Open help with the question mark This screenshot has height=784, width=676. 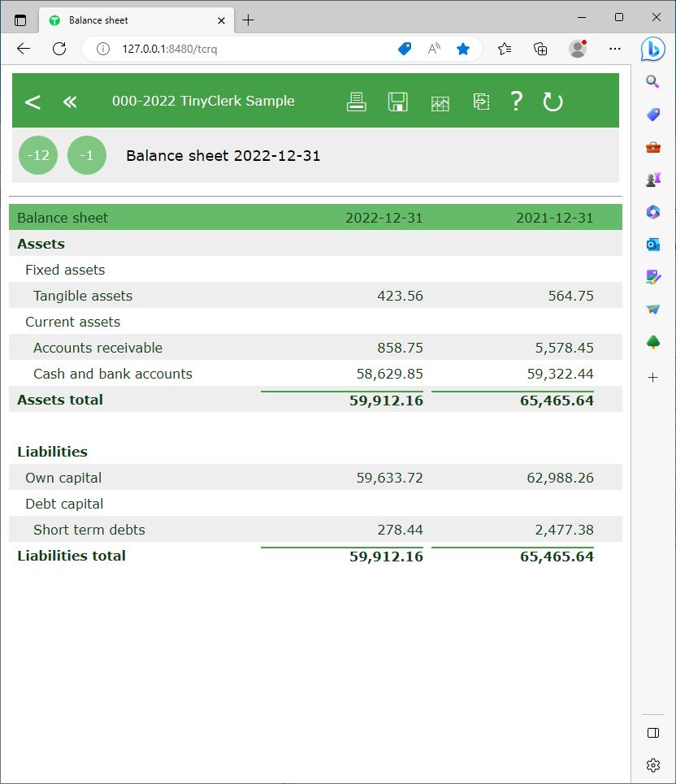516,102
